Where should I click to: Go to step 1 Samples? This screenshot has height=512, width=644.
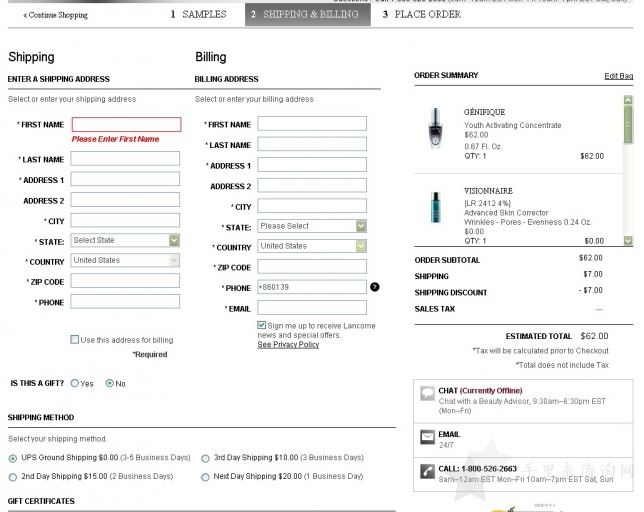[x=198, y=14]
